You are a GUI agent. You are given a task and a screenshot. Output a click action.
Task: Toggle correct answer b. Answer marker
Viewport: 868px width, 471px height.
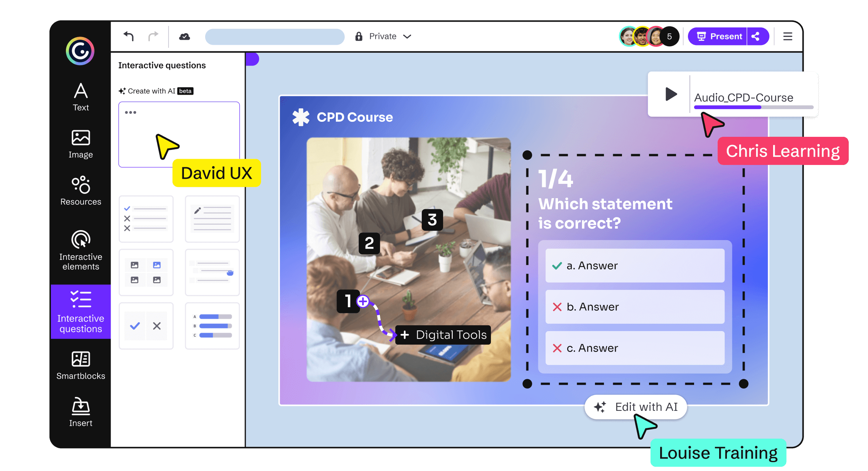pyautogui.click(x=556, y=306)
